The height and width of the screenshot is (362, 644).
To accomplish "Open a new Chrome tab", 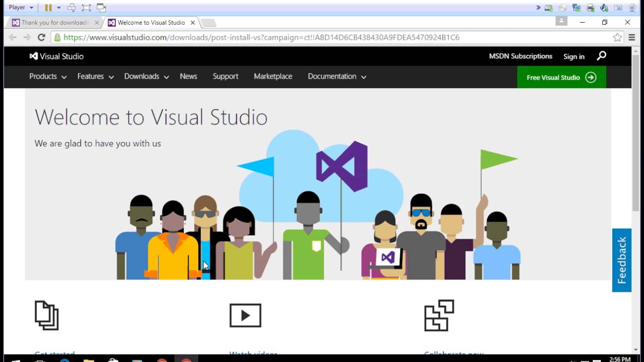I will (x=208, y=23).
